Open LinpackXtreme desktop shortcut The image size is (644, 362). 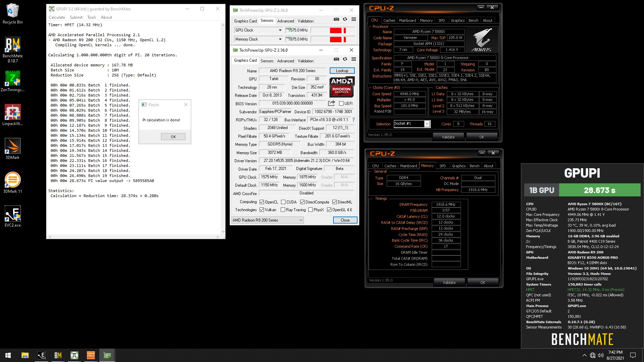pyautogui.click(x=12, y=115)
